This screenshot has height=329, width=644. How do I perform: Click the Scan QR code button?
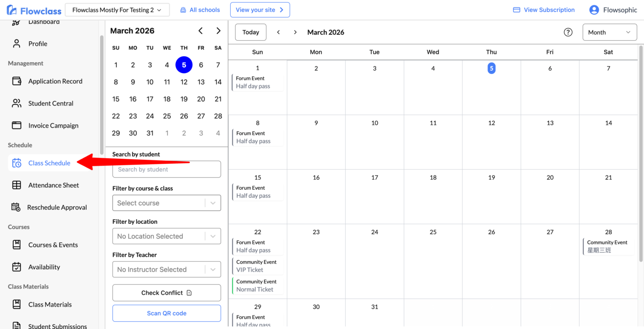(x=166, y=313)
